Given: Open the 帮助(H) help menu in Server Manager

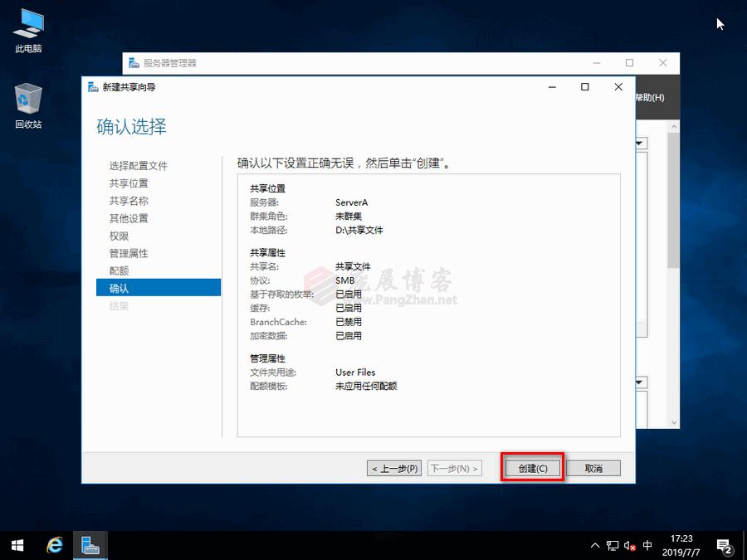Looking at the screenshot, I should [x=650, y=98].
